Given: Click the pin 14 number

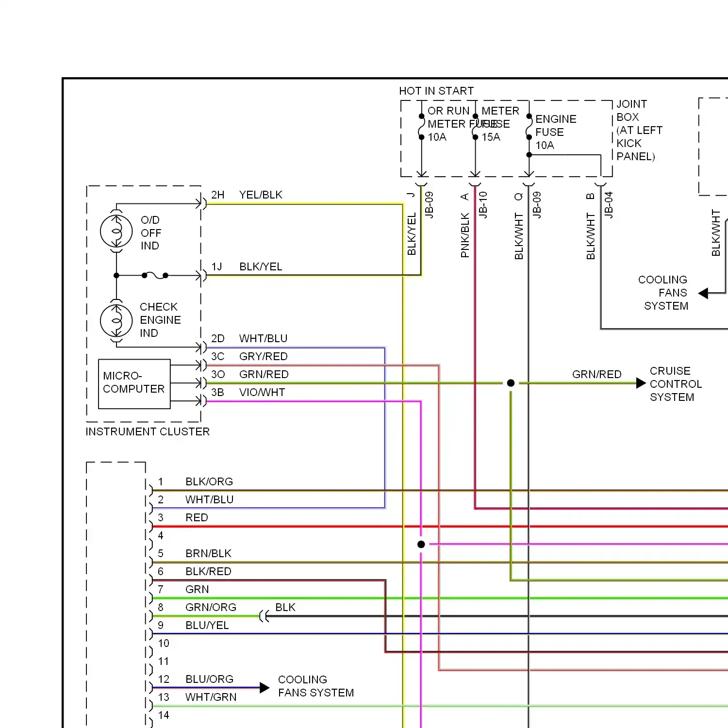Looking at the screenshot, I should click(x=164, y=715).
